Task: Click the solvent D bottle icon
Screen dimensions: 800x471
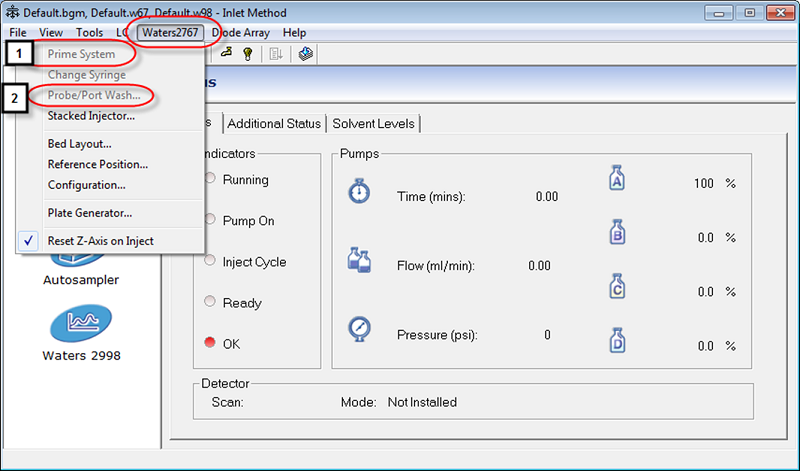Action: [x=617, y=340]
